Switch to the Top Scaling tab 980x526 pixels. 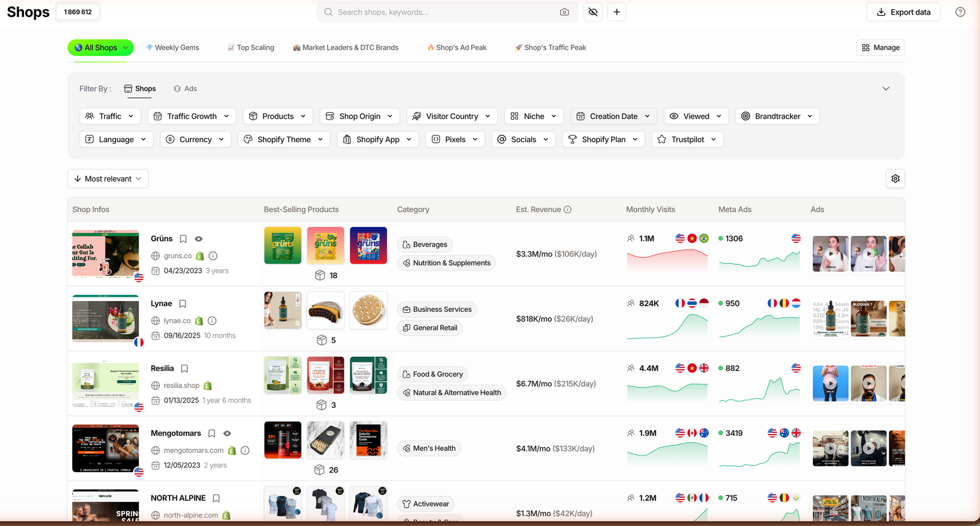click(251, 48)
